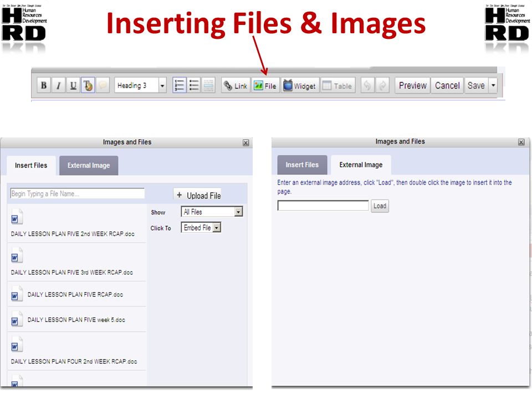532x399 pixels.
Task: Toggle italic formatting in the toolbar
Action: click(x=58, y=85)
